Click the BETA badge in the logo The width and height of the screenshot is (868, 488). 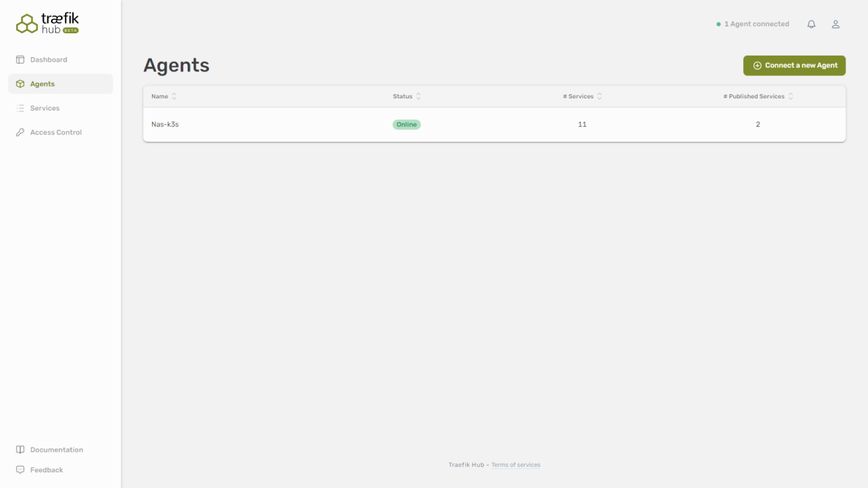pos(71,31)
